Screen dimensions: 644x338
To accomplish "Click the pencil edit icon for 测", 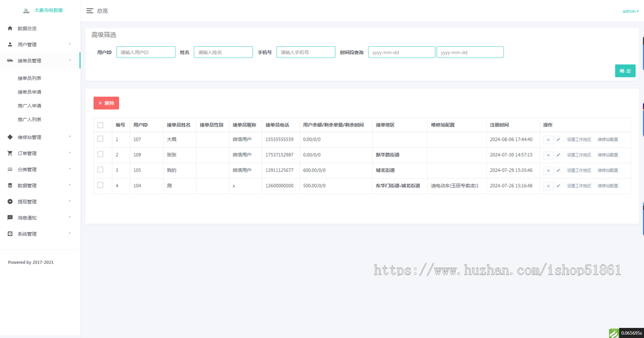I will click(558, 186).
